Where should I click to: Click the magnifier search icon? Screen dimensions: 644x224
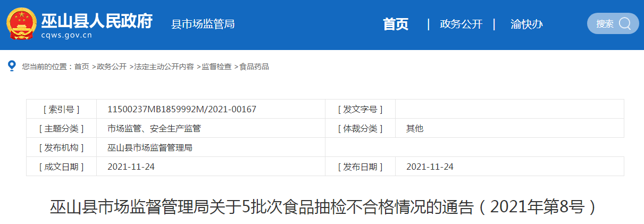tap(625, 23)
